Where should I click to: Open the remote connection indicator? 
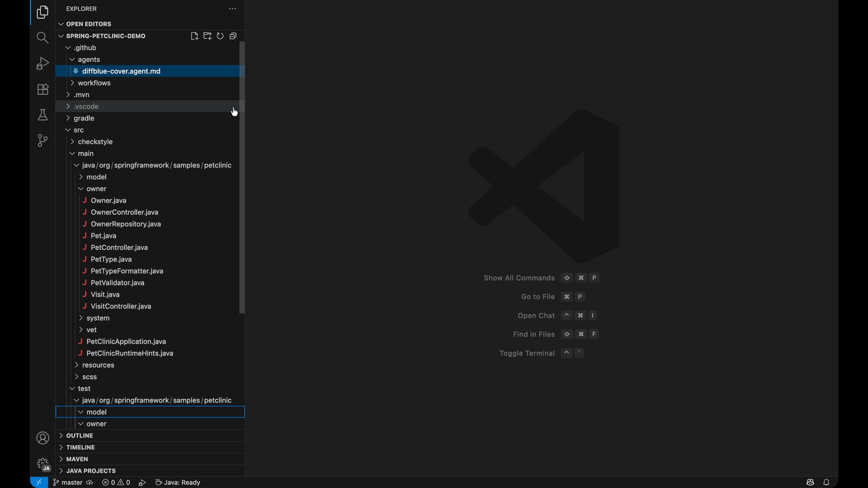coord(39,482)
